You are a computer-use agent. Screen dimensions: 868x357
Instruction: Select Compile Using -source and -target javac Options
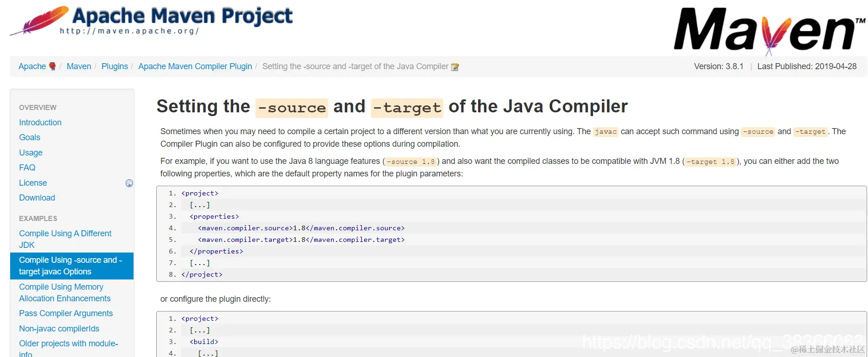pyautogui.click(x=70, y=266)
